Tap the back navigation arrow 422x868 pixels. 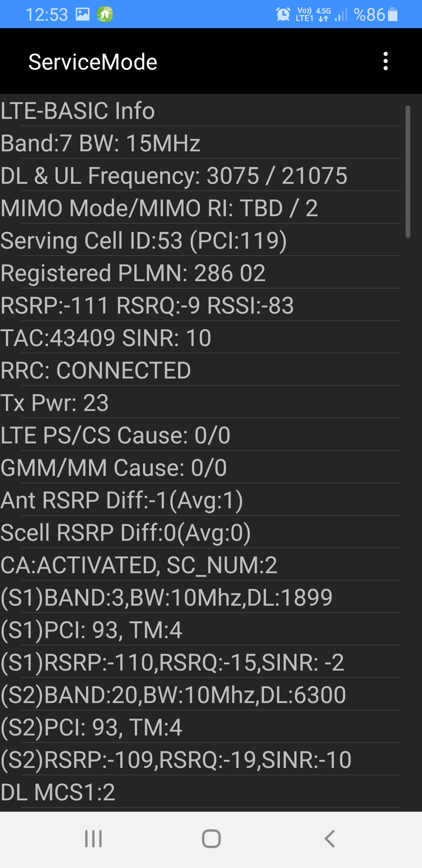click(329, 839)
